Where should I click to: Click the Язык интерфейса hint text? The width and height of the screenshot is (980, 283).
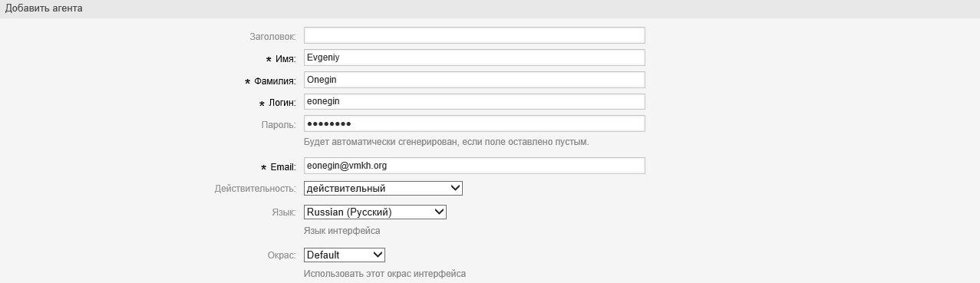342,231
